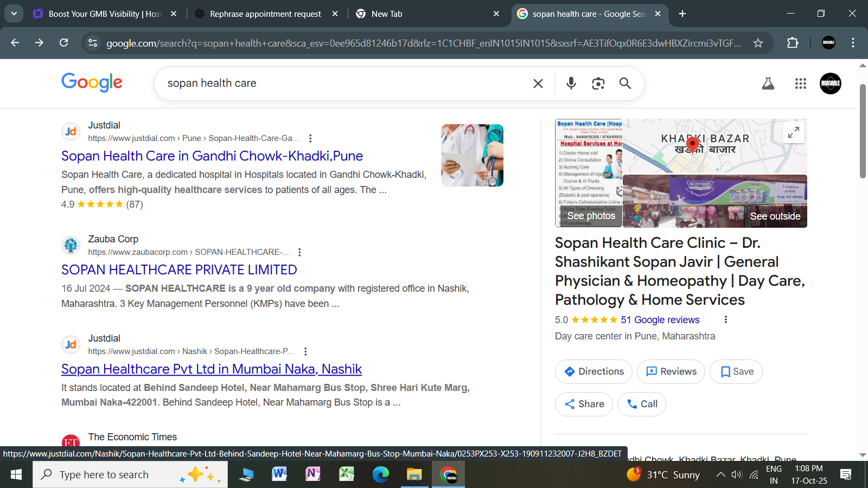This screenshot has width=868, height=488.
Task: Open the Chrome extensions puzzle icon
Action: point(793,43)
